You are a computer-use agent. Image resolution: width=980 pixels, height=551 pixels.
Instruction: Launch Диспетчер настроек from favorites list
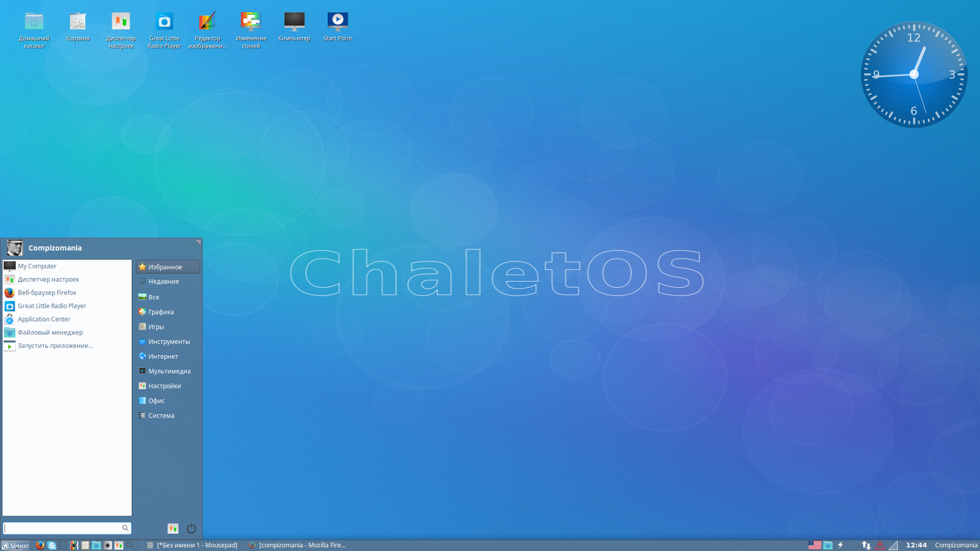pyautogui.click(x=67, y=279)
